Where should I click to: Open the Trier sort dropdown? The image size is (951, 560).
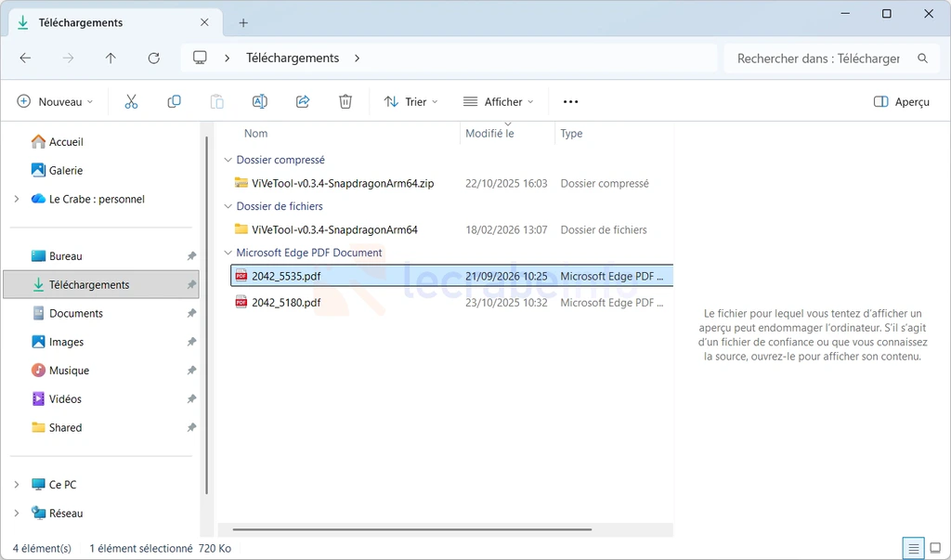click(x=410, y=102)
